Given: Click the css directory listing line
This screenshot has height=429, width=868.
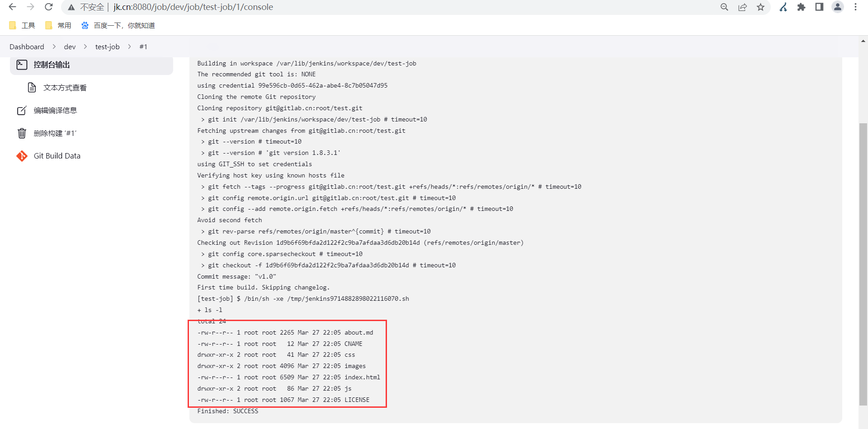Looking at the screenshot, I should (276, 354).
